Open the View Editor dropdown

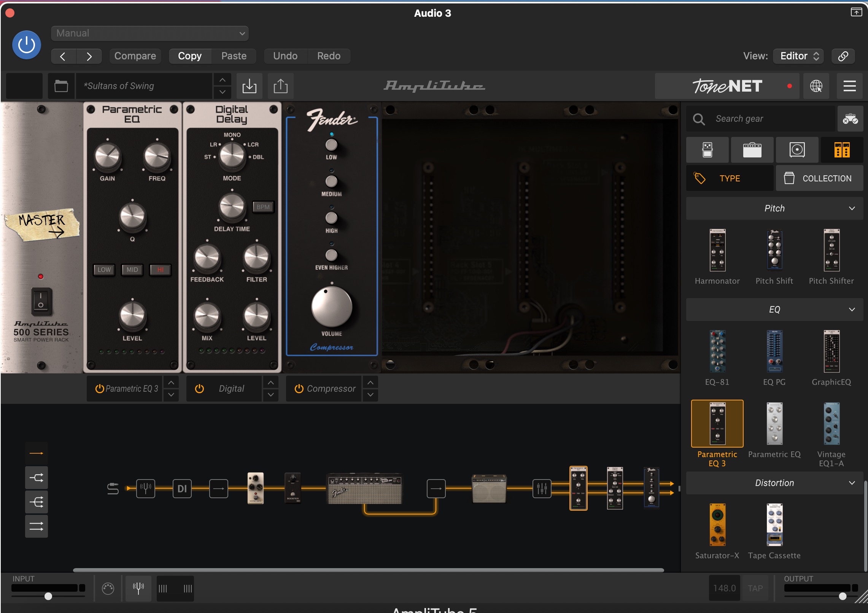click(799, 56)
